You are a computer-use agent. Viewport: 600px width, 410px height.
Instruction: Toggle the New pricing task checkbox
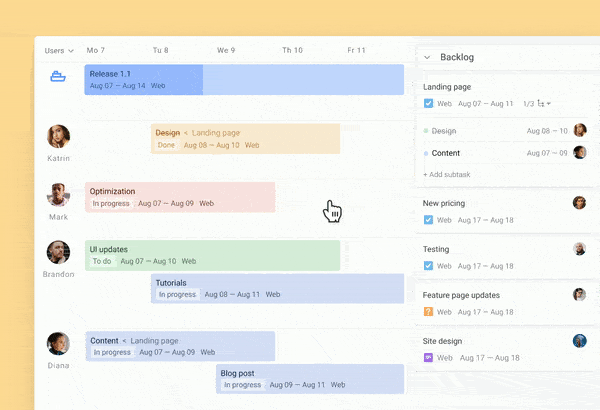tap(428, 220)
